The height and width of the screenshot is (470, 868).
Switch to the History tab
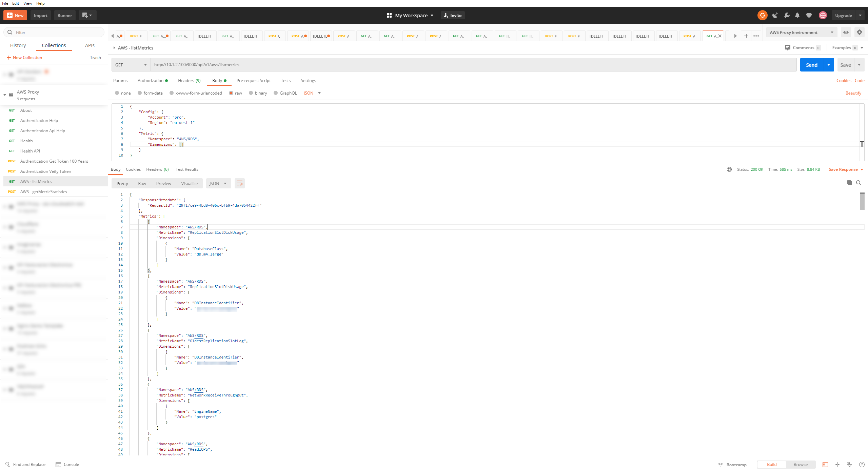(18, 45)
